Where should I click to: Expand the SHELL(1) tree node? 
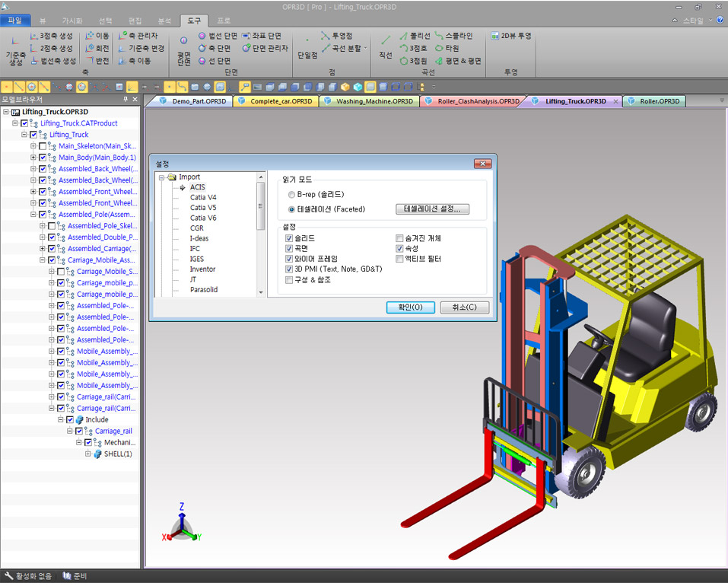point(88,454)
